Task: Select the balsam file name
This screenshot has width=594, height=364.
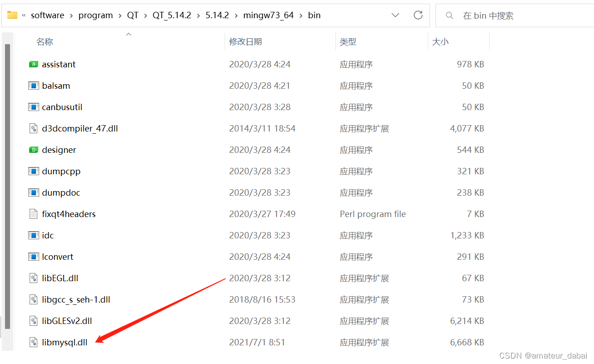Action: (56, 86)
